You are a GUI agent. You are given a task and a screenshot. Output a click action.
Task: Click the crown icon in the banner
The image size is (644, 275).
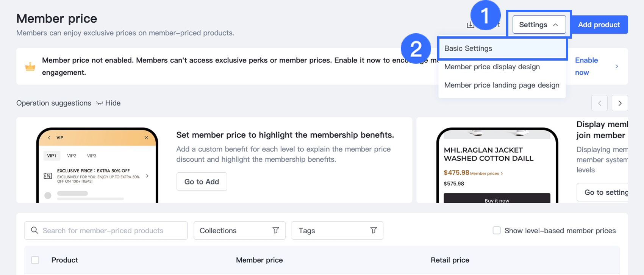(x=30, y=67)
